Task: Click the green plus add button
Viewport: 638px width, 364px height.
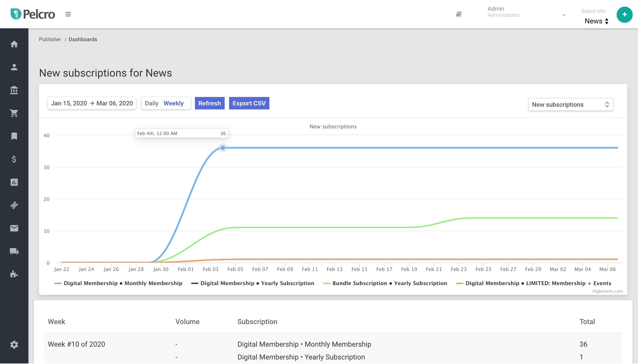Action: 624,15
